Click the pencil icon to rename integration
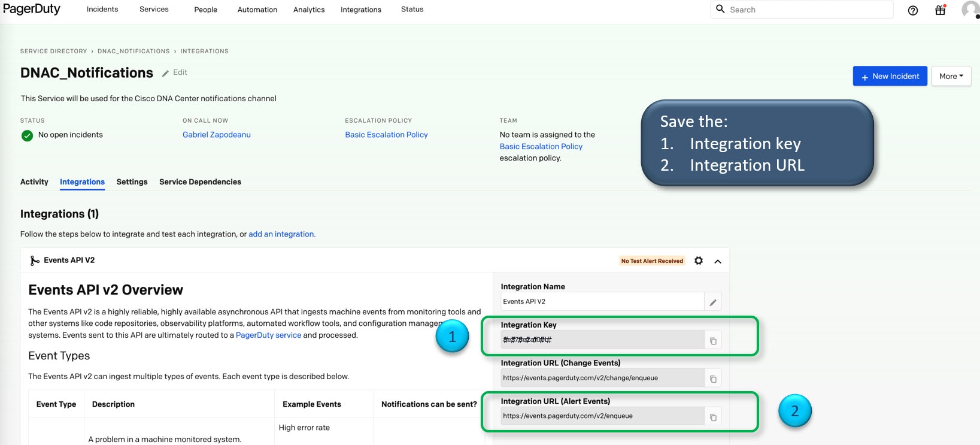Viewport: 980px width, 445px height. pyautogui.click(x=713, y=302)
